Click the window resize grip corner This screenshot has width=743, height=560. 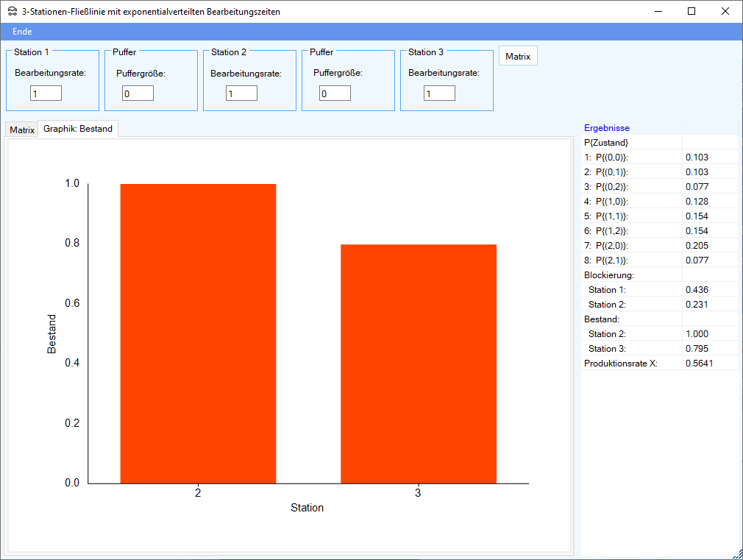point(737,554)
